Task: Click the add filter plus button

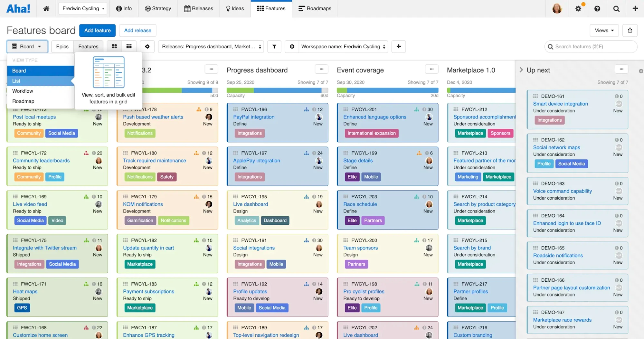Action: click(399, 46)
